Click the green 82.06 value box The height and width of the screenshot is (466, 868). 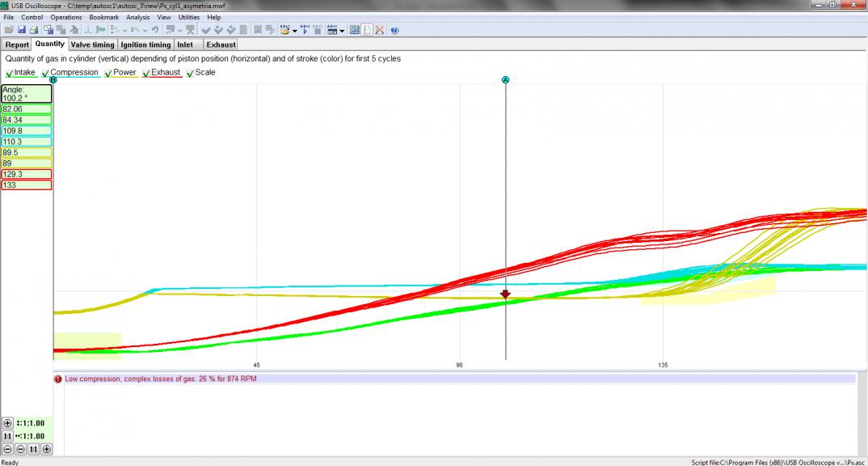click(27, 109)
